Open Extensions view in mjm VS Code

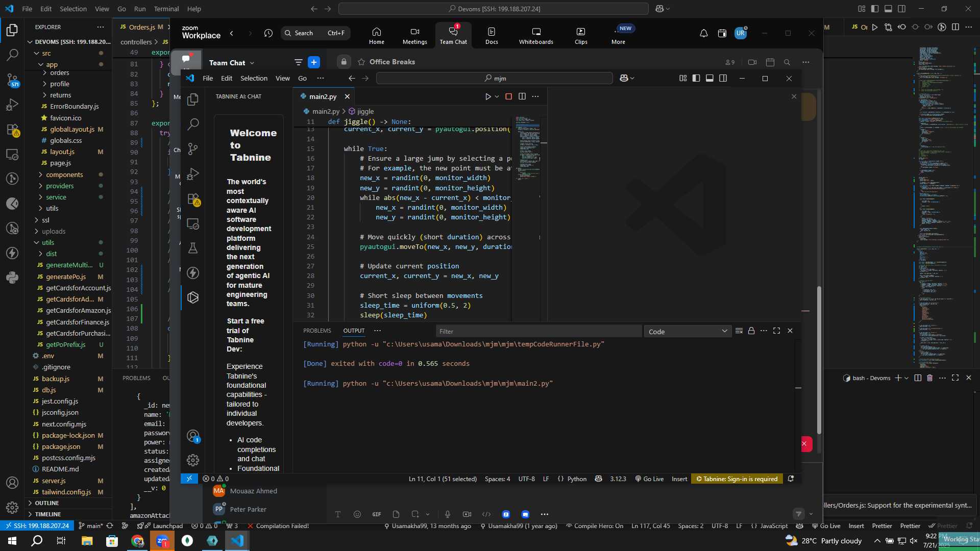coord(193,199)
